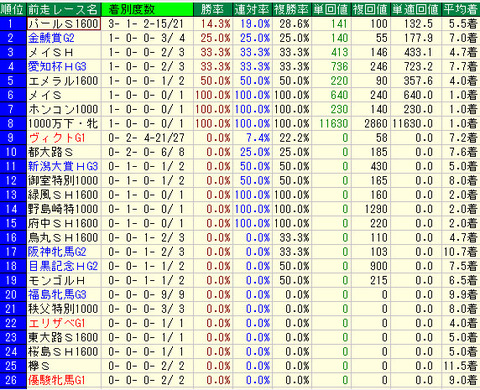Click the 7.4% 連対率 value
The height and width of the screenshot is (390, 480).
(x=258, y=138)
